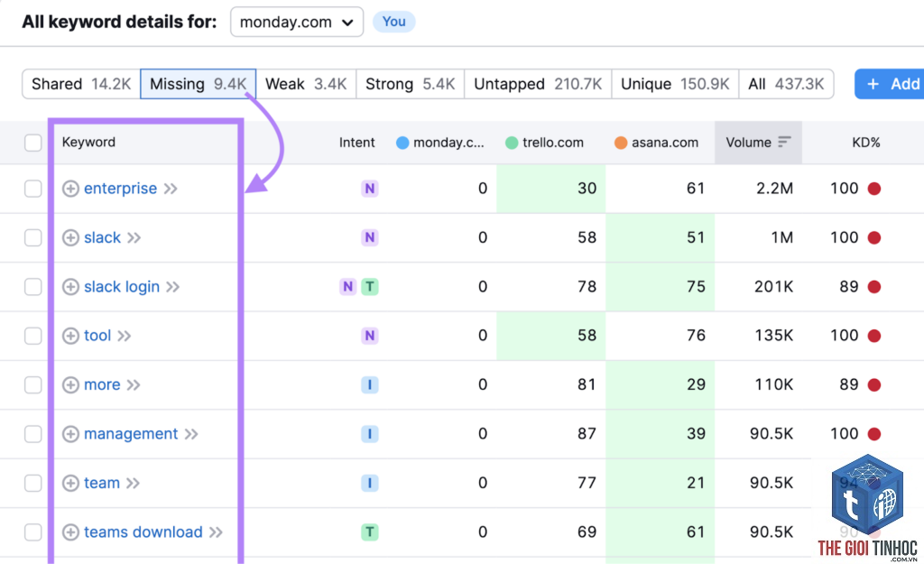Show the All 437.3K tab

pyautogui.click(x=786, y=84)
